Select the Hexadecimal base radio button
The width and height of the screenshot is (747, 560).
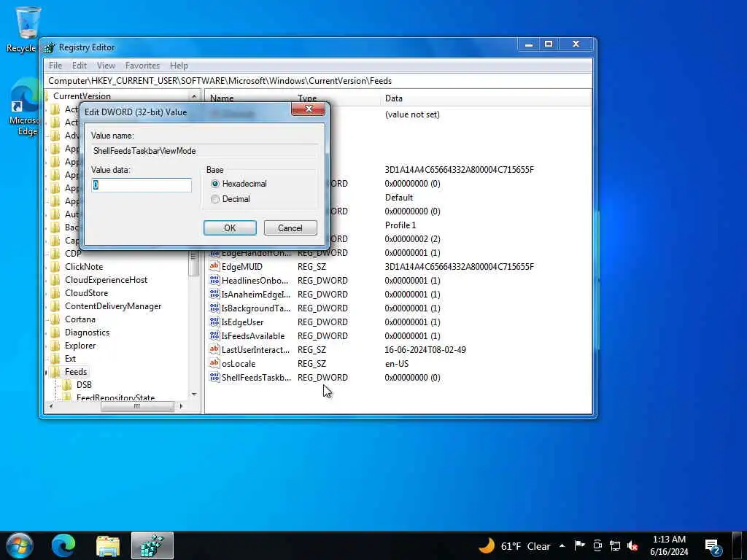[215, 184]
